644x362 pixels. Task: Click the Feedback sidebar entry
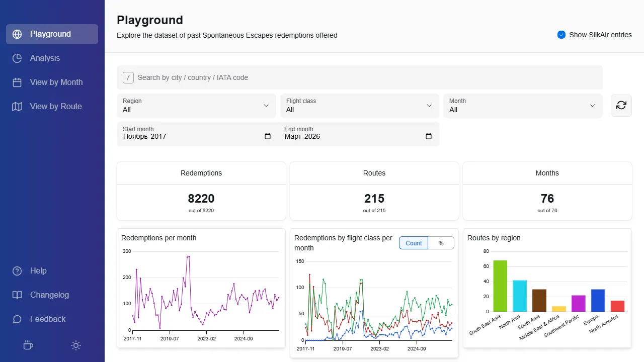47,319
